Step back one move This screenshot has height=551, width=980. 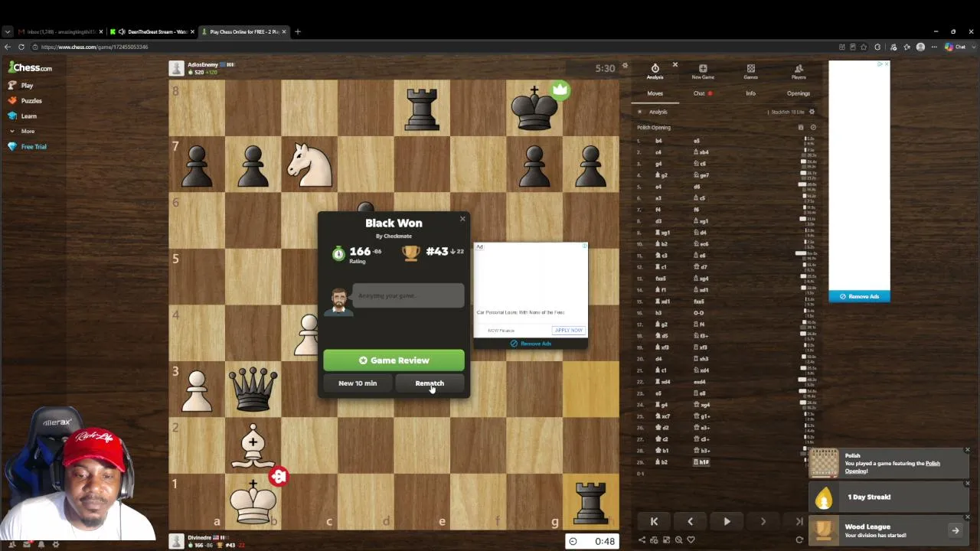pyautogui.click(x=690, y=521)
